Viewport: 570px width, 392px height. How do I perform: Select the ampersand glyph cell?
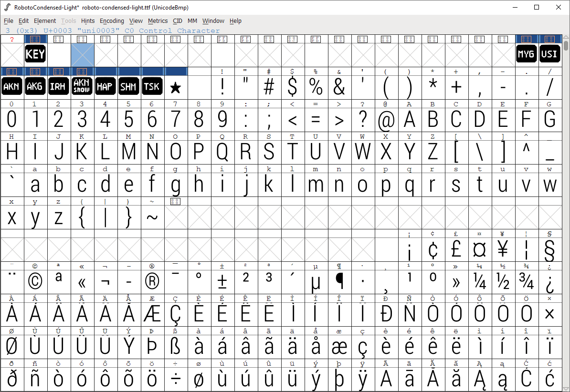pos(339,87)
